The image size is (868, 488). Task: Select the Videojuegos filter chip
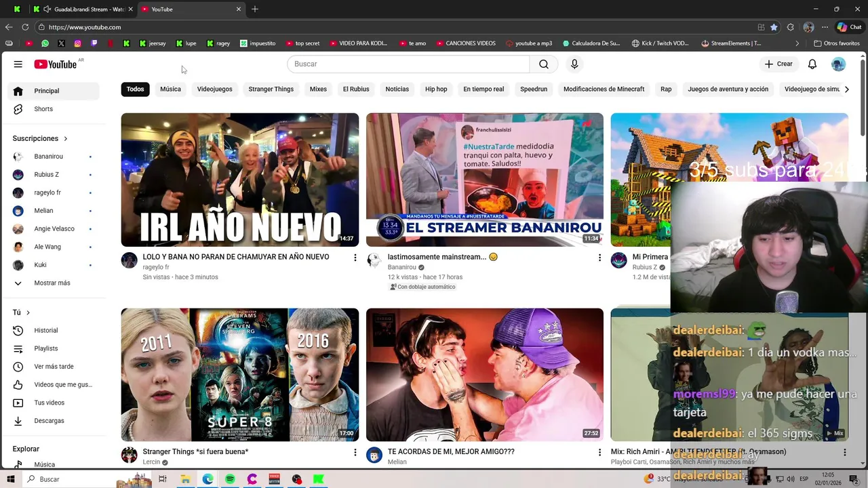[214, 89]
